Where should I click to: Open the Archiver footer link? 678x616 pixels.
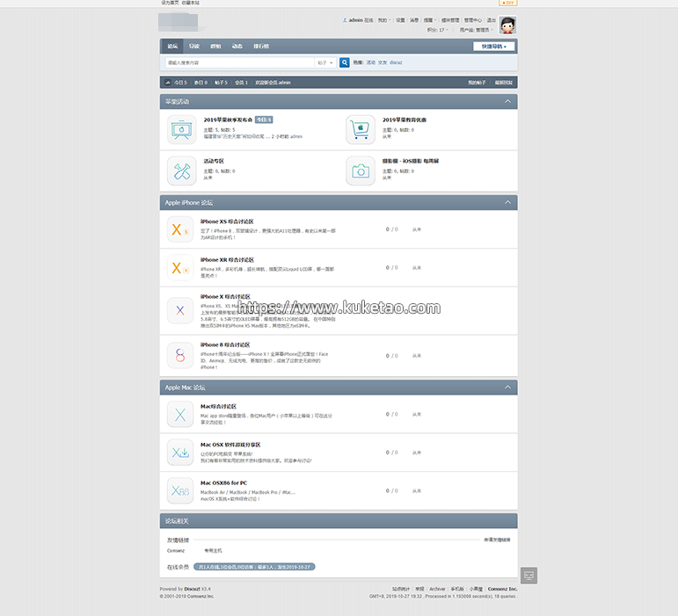pos(437,589)
